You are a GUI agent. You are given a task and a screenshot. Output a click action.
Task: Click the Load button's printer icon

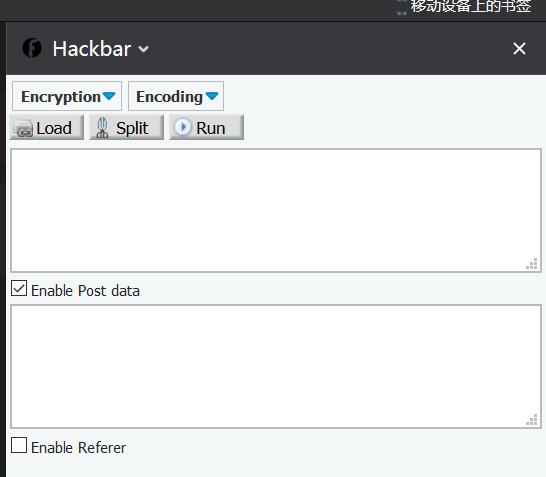click(23, 128)
